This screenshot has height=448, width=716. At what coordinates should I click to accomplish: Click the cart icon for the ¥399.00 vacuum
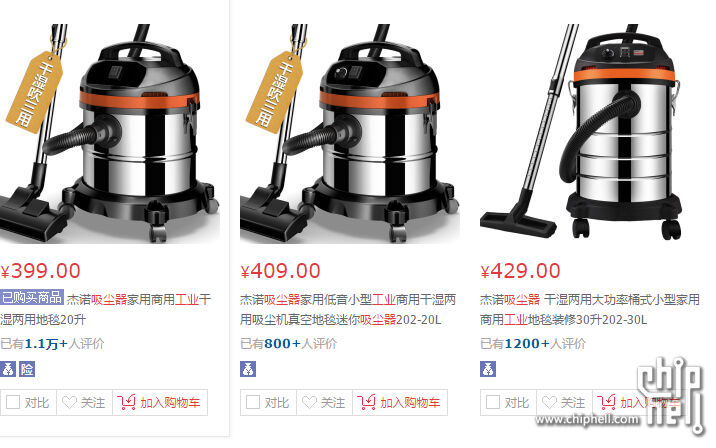pyautogui.click(x=126, y=402)
